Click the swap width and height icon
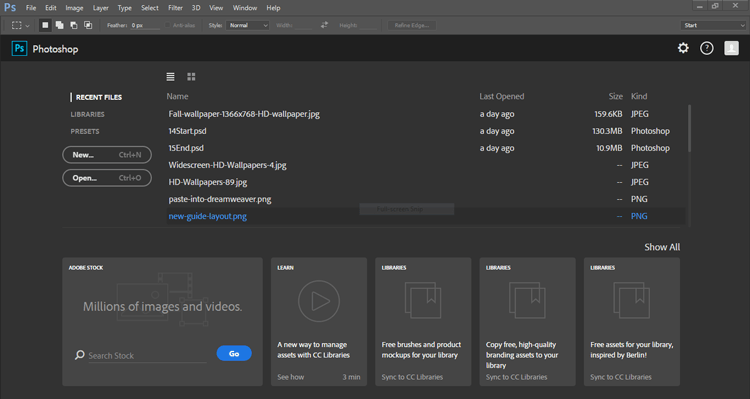 tap(324, 25)
